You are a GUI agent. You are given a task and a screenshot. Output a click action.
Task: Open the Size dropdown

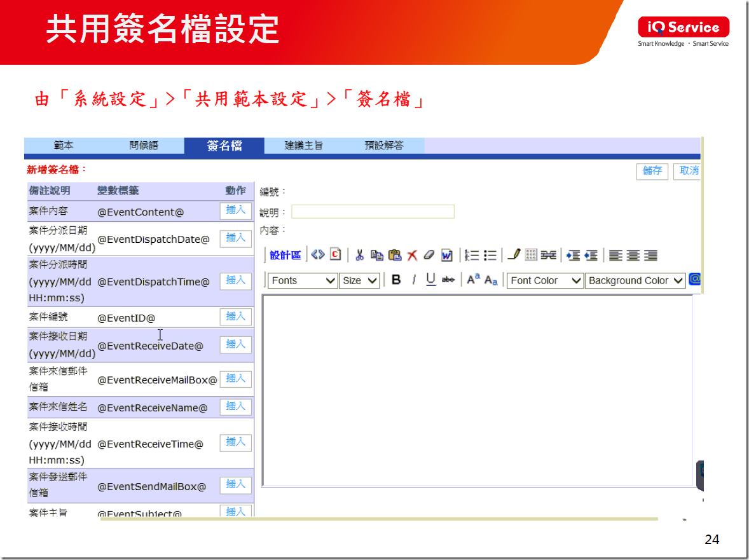[x=359, y=281]
